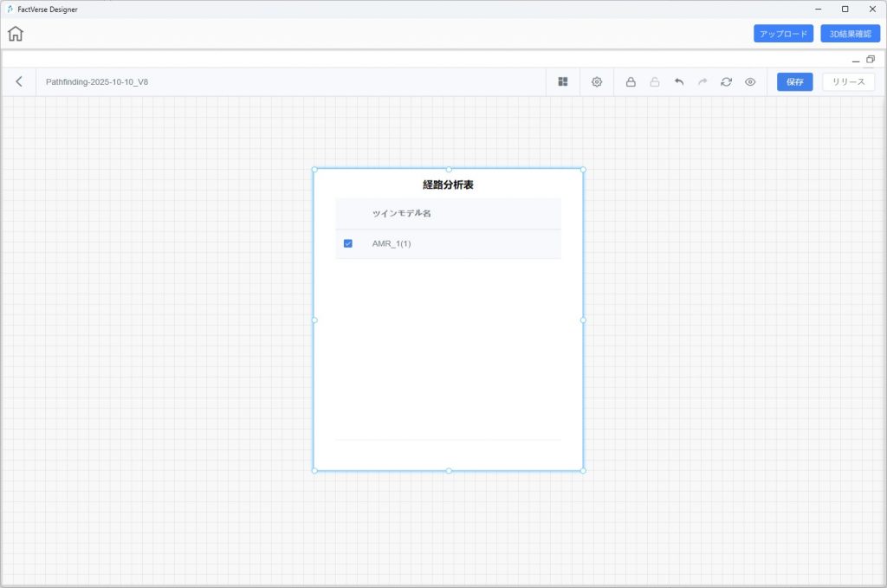Open the 3D結果確認 view
This screenshot has width=887, height=588.
click(x=850, y=34)
